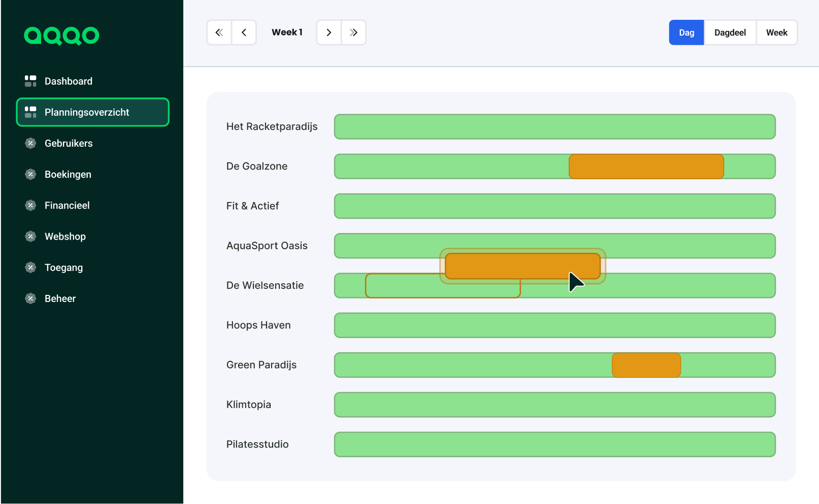The height and width of the screenshot is (504, 819).
Task: Keep Dag view selected
Action: (x=686, y=32)
